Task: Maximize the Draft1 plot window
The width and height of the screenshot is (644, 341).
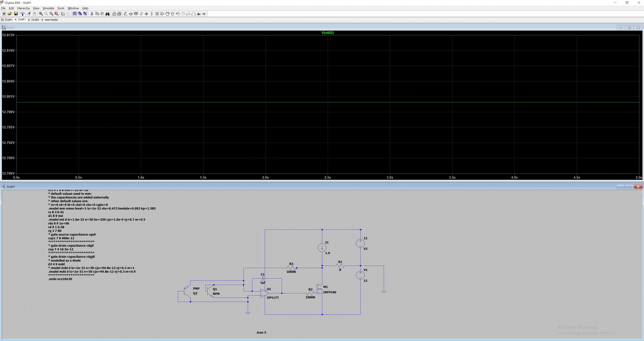Action: [629, 28]
